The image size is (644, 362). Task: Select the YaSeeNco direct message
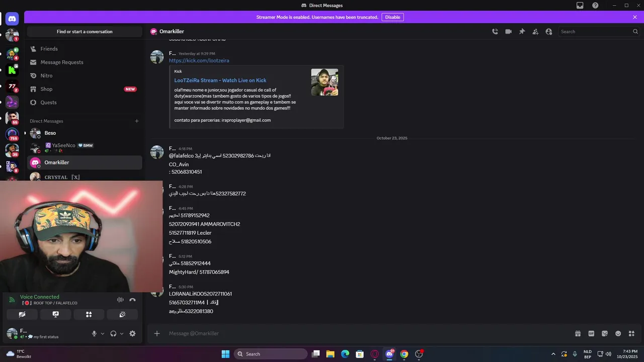[x=85, y=148]
